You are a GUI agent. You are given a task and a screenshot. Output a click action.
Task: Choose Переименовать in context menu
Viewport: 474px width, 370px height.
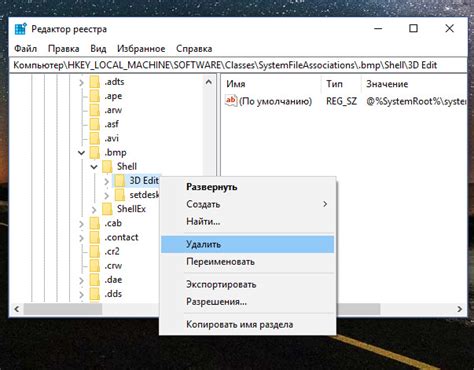coord(247,262)
